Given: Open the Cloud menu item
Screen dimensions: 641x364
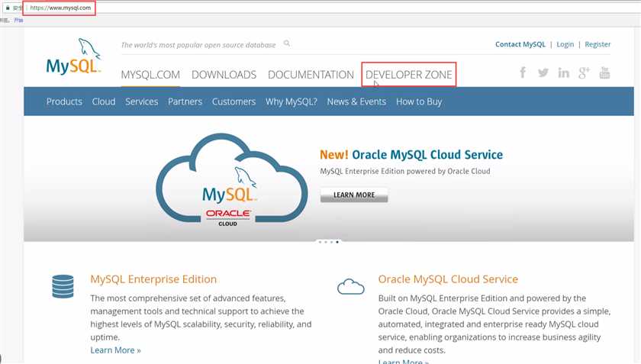Looking at the screenshot, I should (x=104, y=101).
